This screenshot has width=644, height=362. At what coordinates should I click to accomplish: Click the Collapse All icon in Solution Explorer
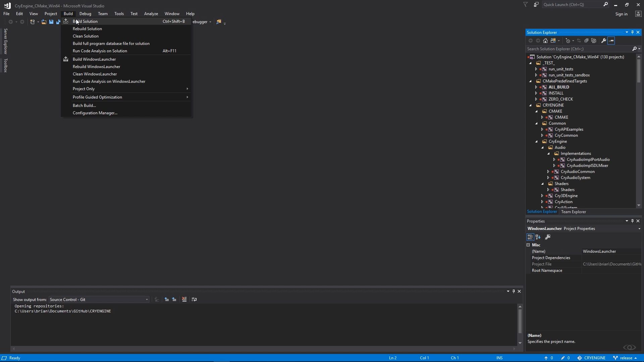point(586,41)
